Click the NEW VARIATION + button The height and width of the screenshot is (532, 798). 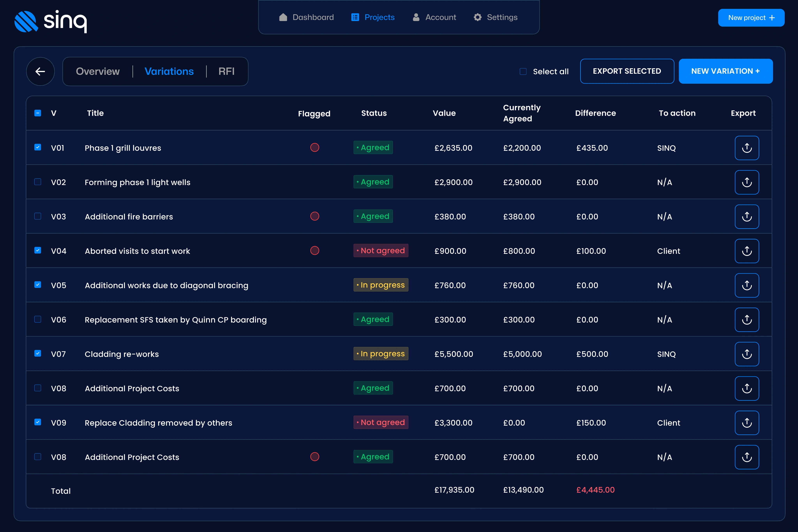pyautogui.click(x=726, y=71)
